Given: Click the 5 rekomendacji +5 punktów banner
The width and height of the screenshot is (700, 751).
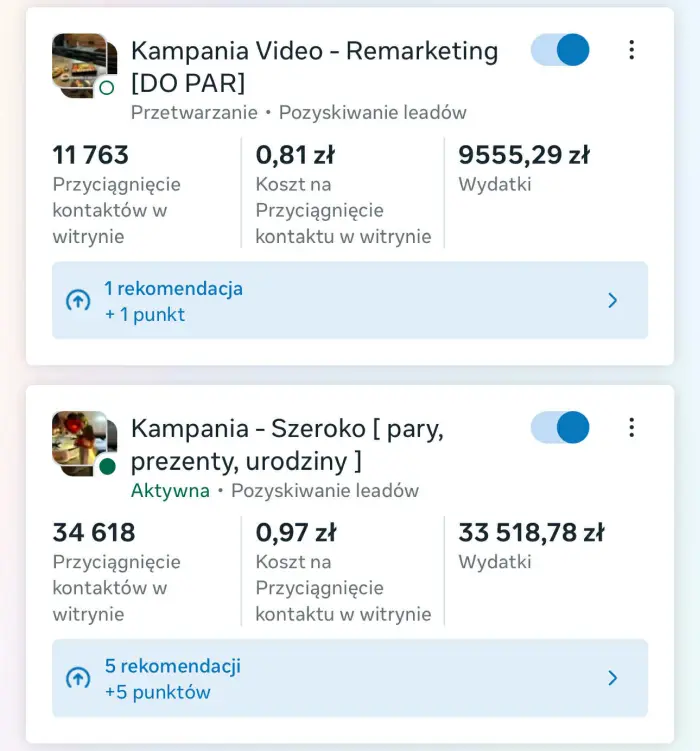Looking at the screenshot, I should tap(350, 678).
